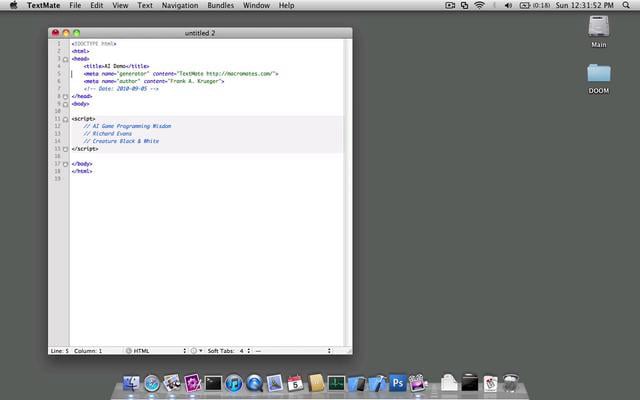640x400 pixels.
Task: Open Activity Monitor in the Dock
Action: [336, 384]
